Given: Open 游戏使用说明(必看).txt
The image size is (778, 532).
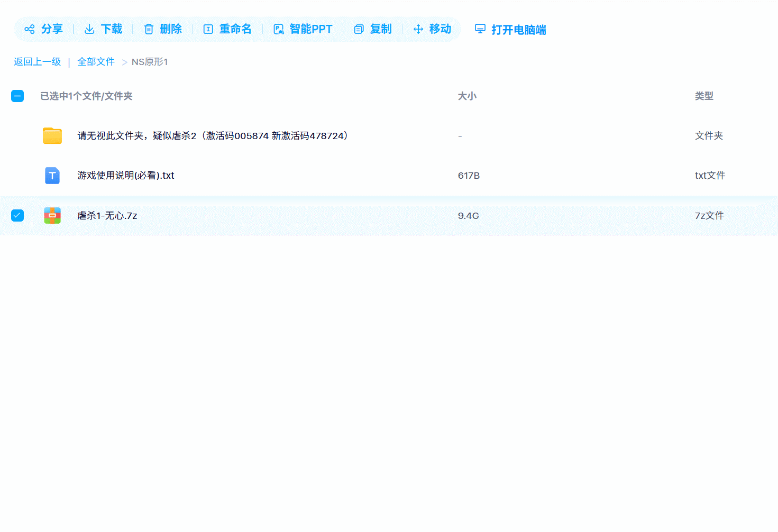Looking at the screenshot, I should tap(125, 175).
